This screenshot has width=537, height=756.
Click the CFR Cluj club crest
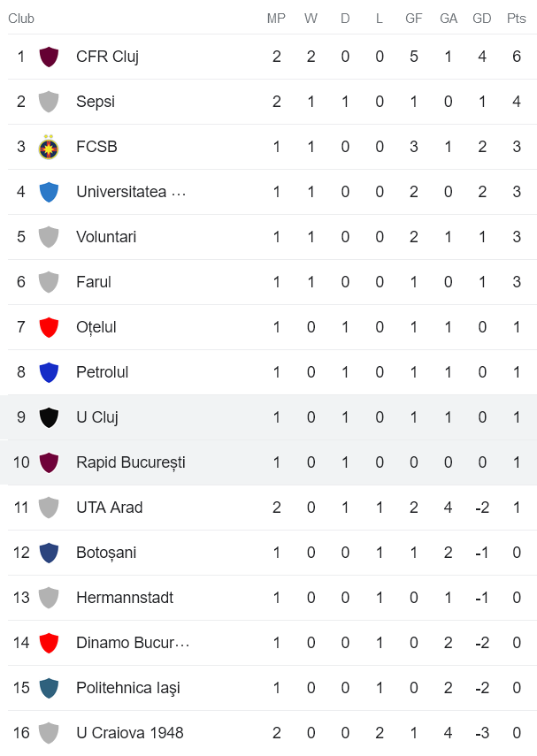point(50,56)
